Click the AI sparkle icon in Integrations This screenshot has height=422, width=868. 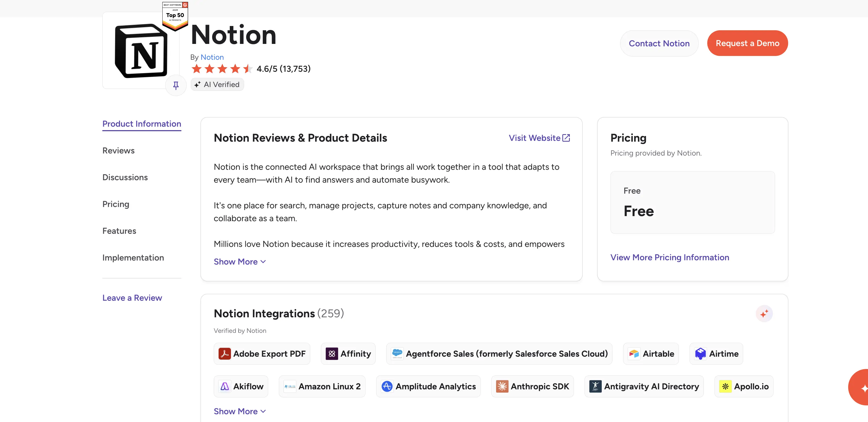pos(764,314)
